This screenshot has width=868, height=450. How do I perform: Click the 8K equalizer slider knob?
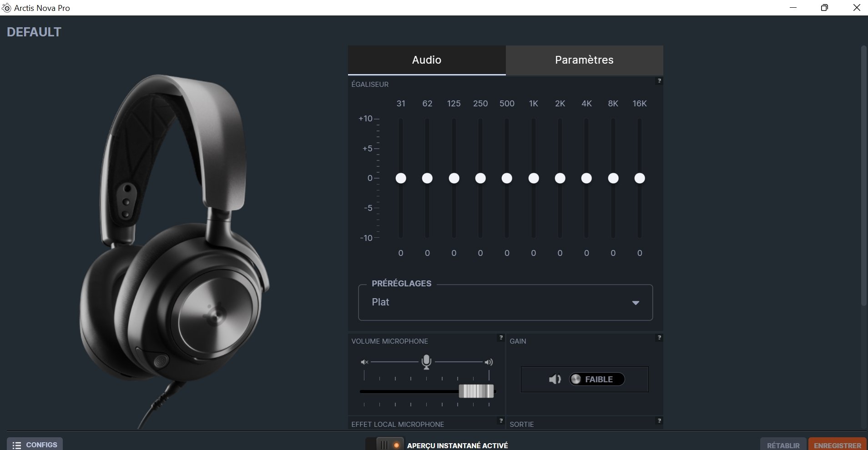coord(613,178)
